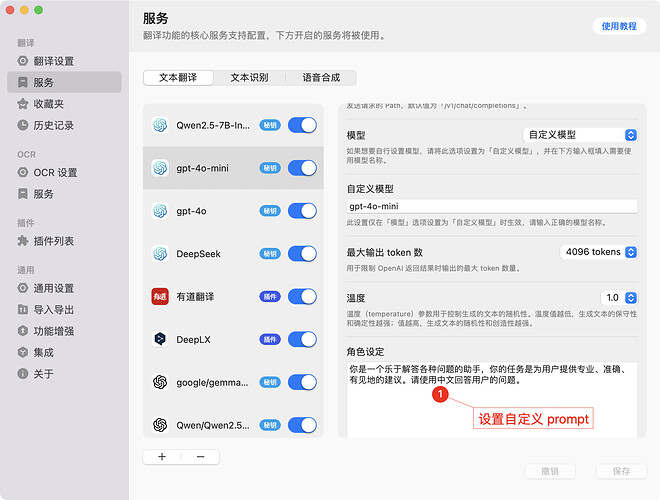Toggle the Qwen/Qwen2.5... service switch
The width and height of the screenshot is (660, 500).
302,425
